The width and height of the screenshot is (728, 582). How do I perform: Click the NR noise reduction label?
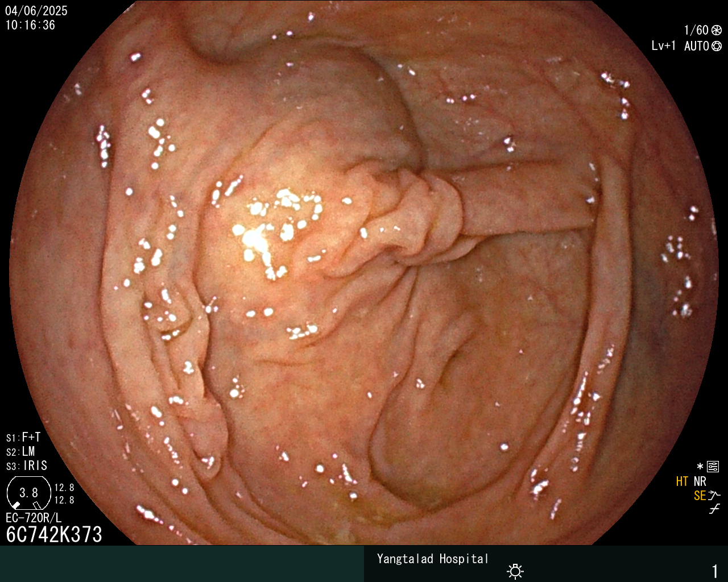click(x=700, y=481)
